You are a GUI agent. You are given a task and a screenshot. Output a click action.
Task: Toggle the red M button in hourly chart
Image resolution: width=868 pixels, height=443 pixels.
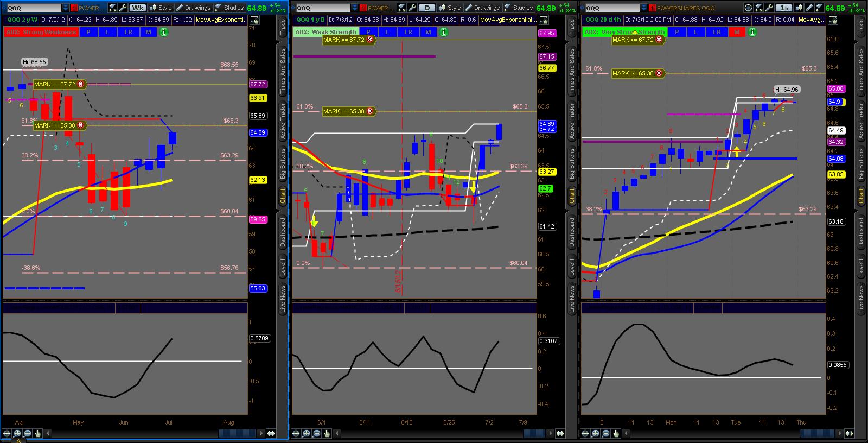pyautogui.click(x=737, y=32)
